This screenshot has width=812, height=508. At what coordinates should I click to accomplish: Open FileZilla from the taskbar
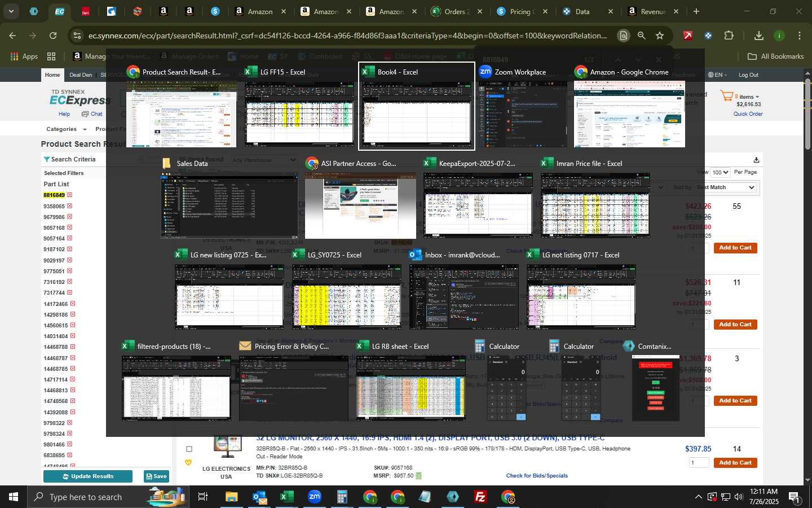[480, 497]
